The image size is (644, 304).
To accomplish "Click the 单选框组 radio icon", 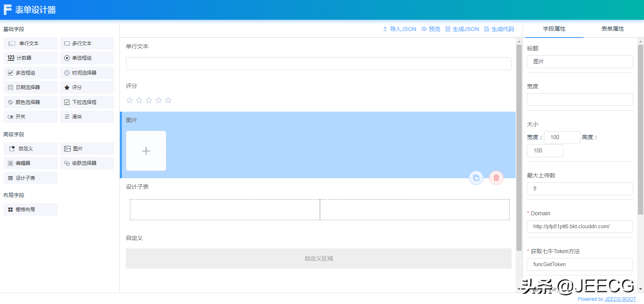I will click(x=67, y=58).
